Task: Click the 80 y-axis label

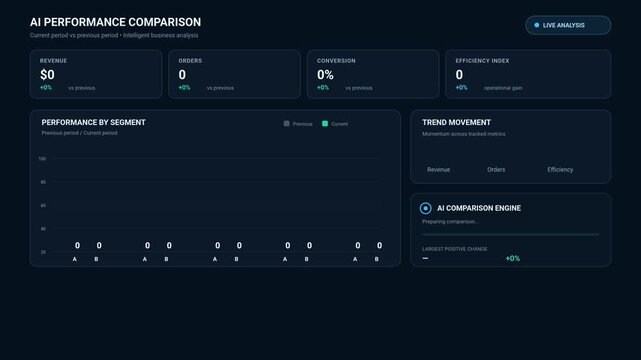Action: point(43,182)
